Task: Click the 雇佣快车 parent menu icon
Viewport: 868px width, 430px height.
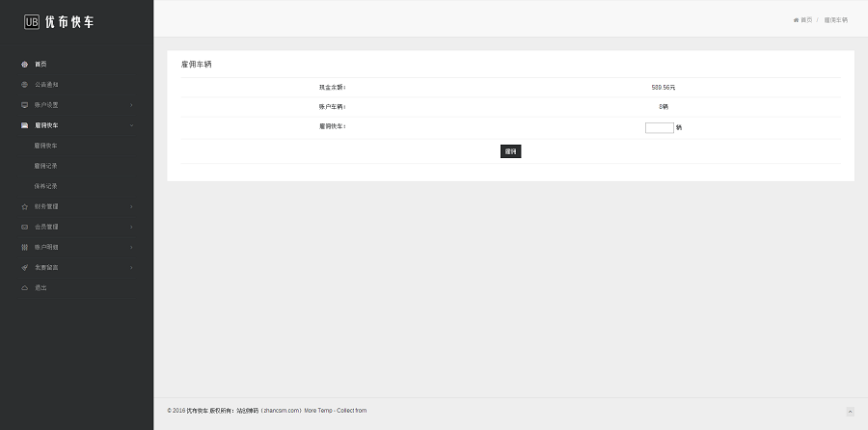Action: point(24,125)
